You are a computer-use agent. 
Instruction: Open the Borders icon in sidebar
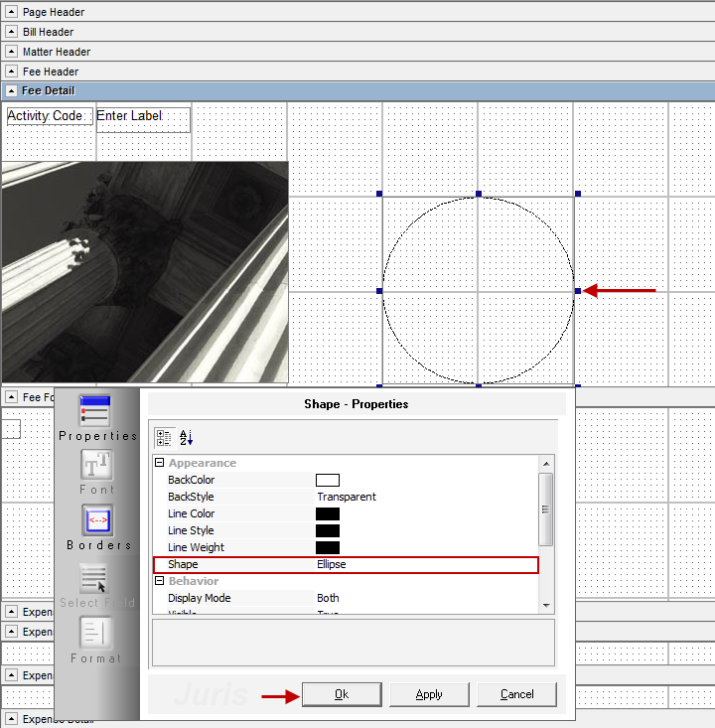coord(97,520)
